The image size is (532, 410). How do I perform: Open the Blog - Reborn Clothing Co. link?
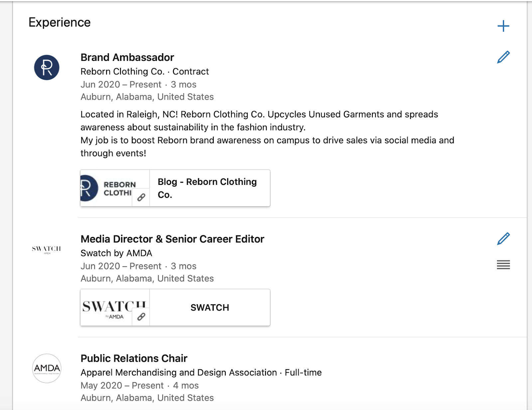point(207,188)
